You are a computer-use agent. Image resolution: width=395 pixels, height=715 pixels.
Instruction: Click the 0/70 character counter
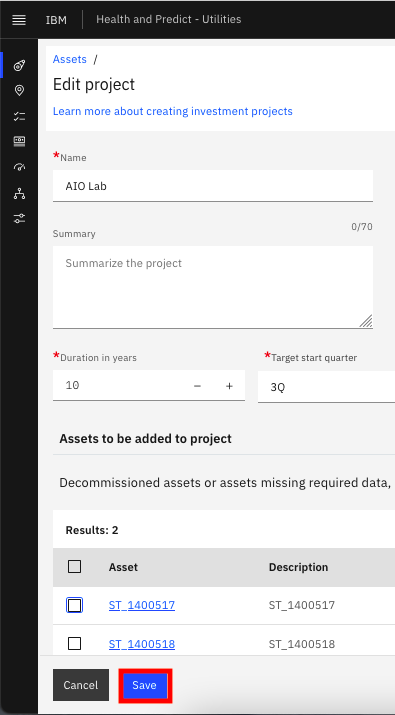(362, 227)
